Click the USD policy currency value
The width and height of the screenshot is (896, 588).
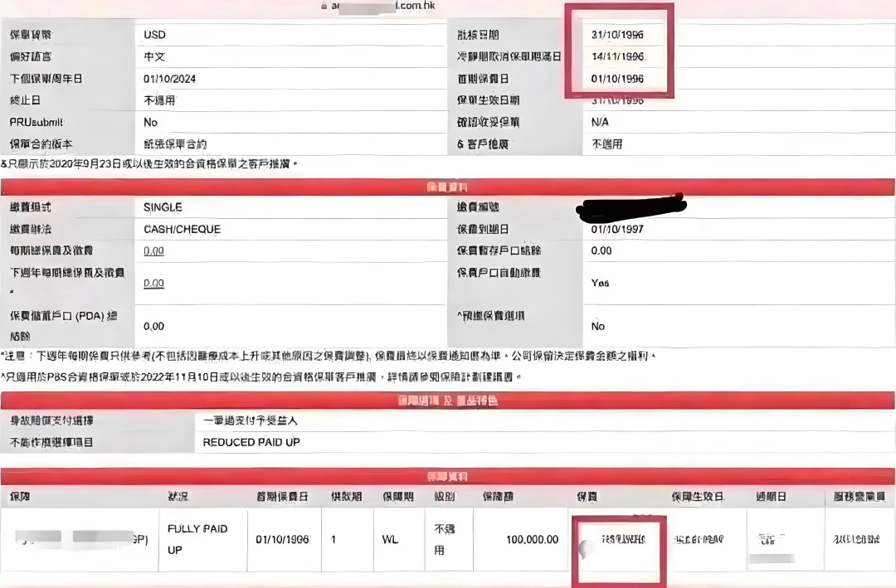[x=154, y=35]
